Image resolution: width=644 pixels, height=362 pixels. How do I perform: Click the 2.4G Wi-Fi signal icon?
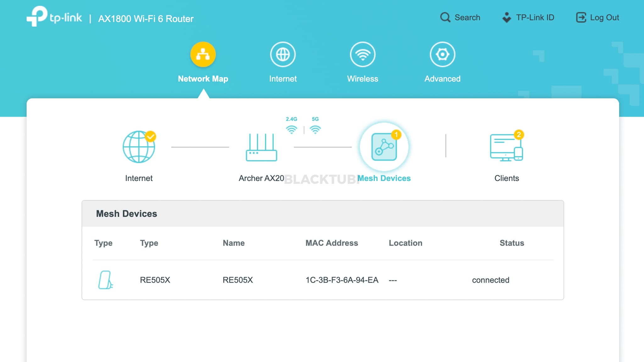291,129
